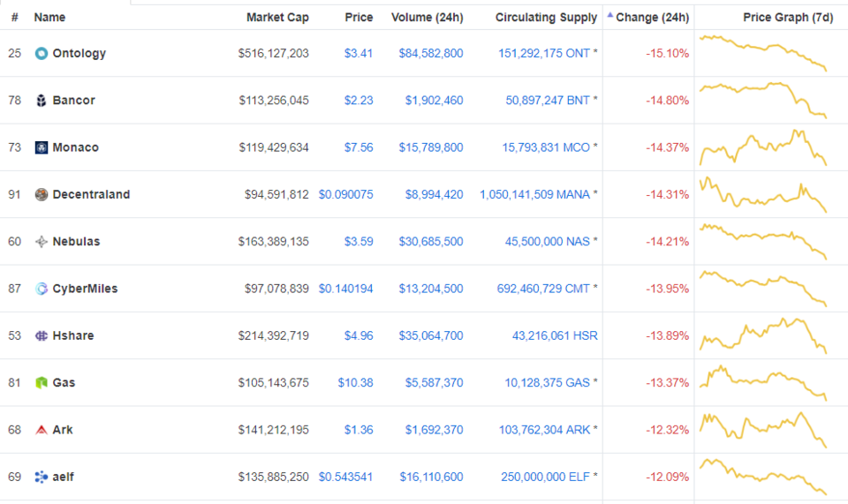Screen dimensions: 848x504
Task: Click the Decentraland coin logo icon
Action: 42,194
